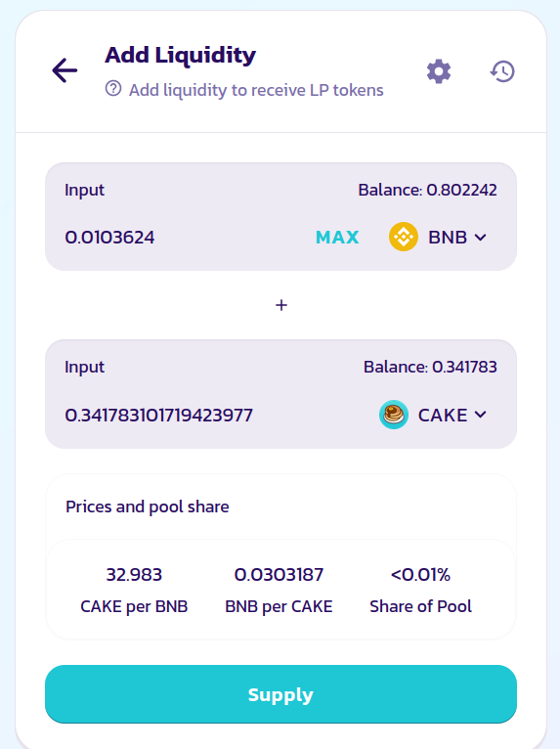Open the settings gear icon
Viewport: 560px width, 749px height.
[x=439, y=71]
